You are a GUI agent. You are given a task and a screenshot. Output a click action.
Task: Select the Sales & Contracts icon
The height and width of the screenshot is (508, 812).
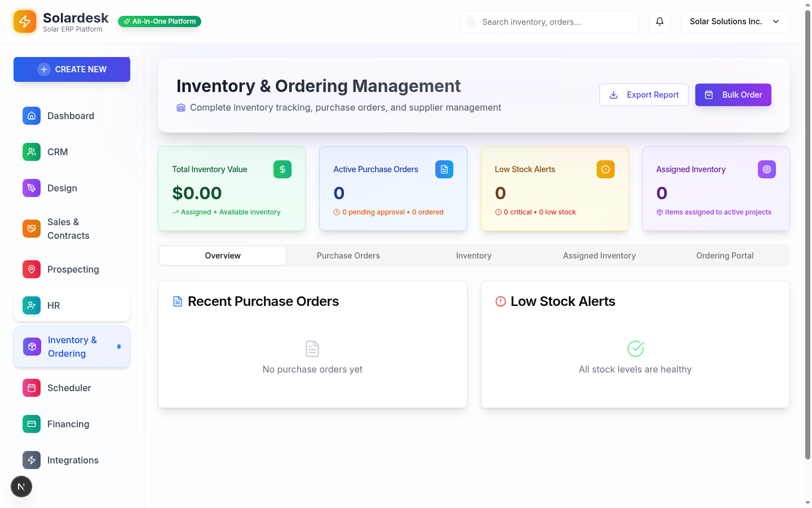(x=31, y=229)
